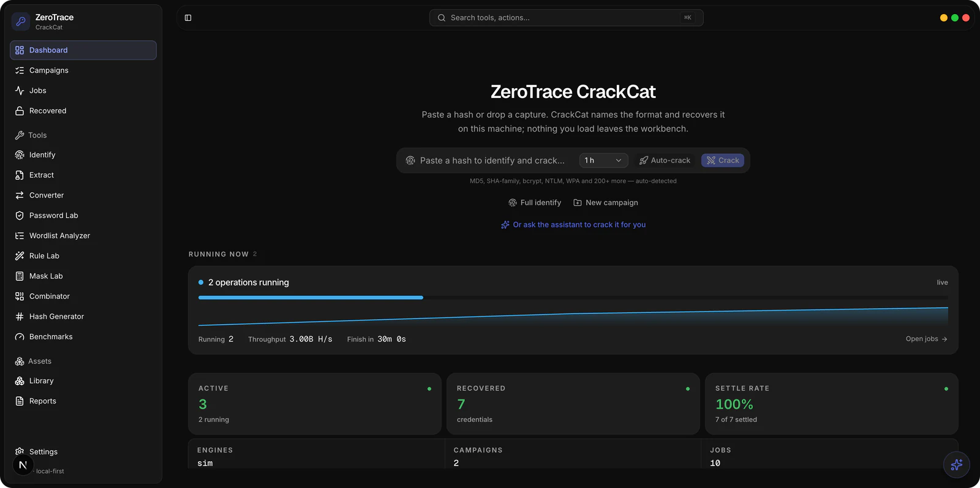The height and width of the screenshot is (488, 980).
Task: Click the Mask Lab calculator icon
Action: point(20,276)
